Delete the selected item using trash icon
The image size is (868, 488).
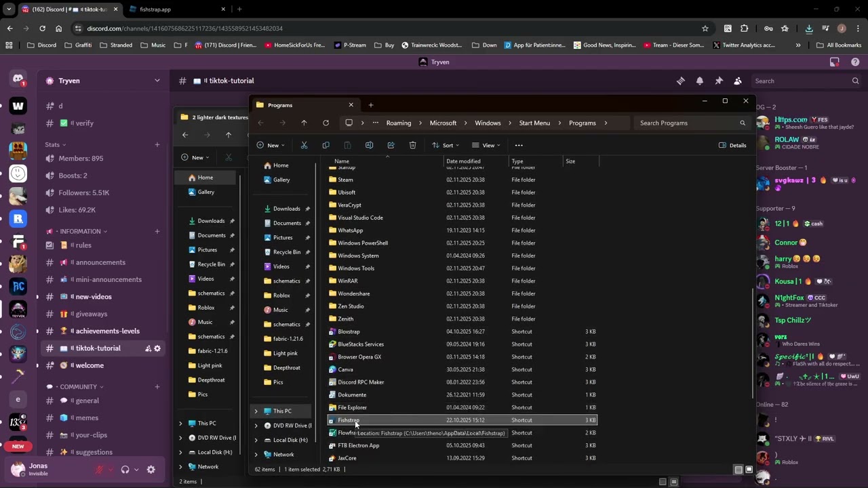[x=412, y=145]
